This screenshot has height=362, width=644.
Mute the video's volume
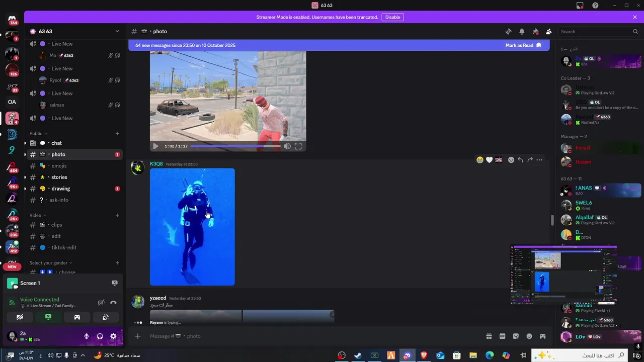coord(287,146)
